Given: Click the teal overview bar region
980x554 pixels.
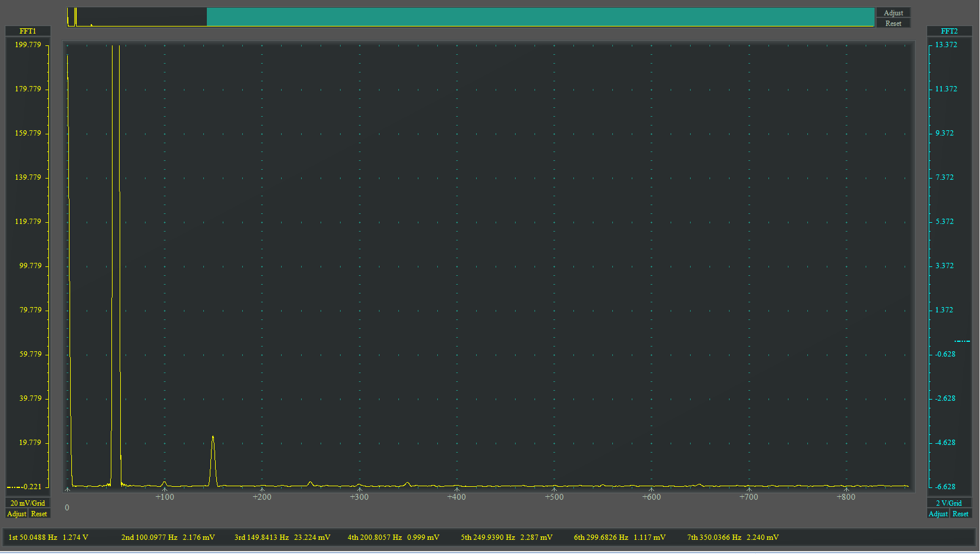Looking at the screenshot, I should (x=540, y=17).
